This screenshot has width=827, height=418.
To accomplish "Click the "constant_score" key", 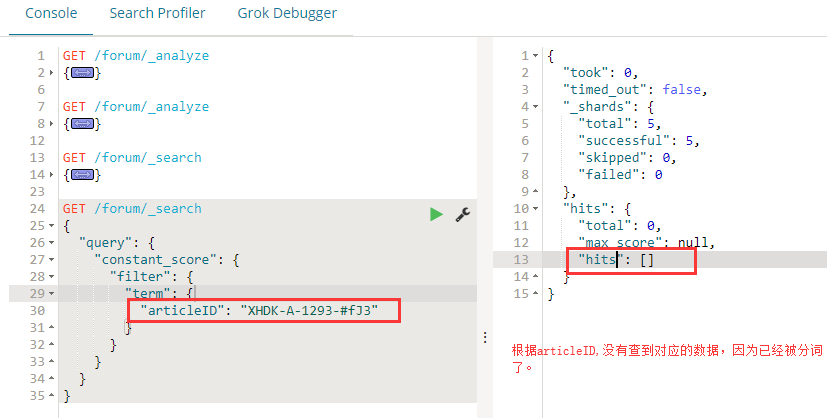I will [159, 260].
